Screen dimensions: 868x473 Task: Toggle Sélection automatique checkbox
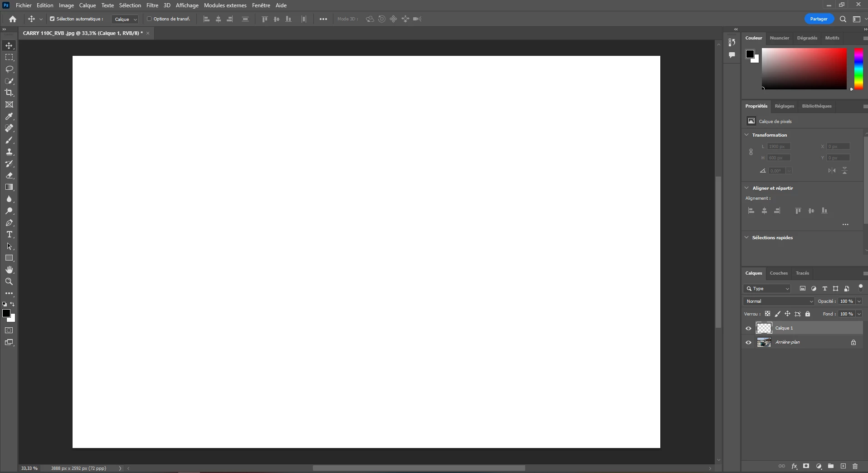tap(52, 19)
